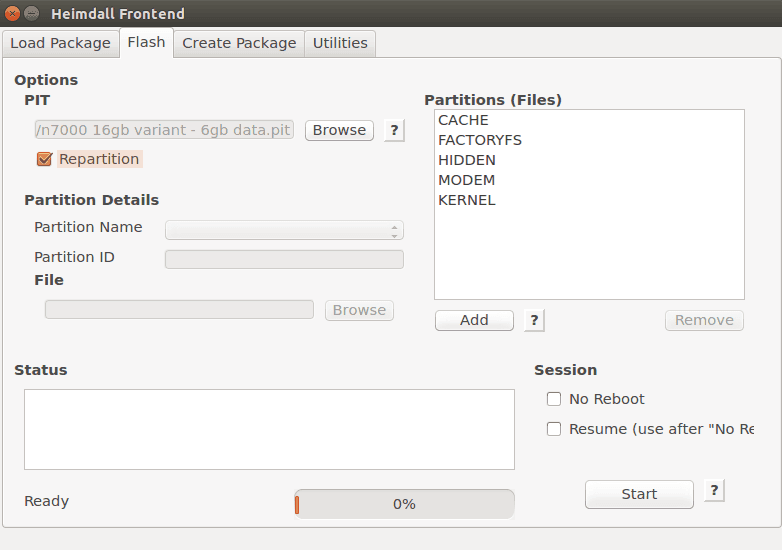Open the Create Package tab

239,43
